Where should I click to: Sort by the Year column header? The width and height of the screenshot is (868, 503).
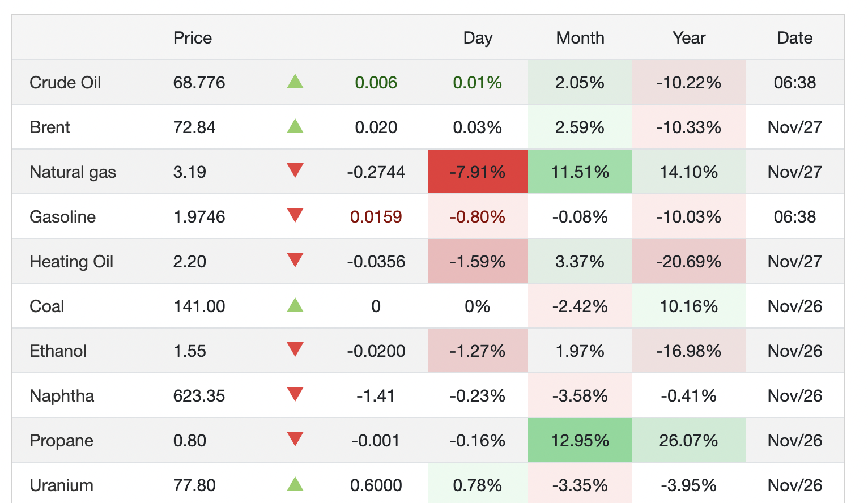[x=689, y=38]
